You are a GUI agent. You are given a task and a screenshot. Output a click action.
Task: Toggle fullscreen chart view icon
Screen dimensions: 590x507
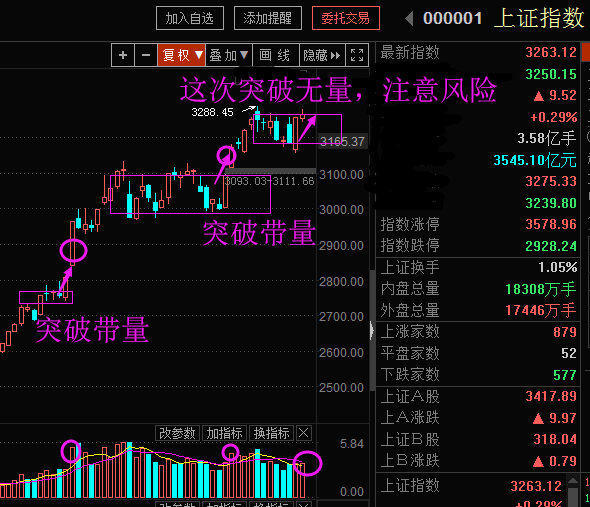click(x=357, y=55)
